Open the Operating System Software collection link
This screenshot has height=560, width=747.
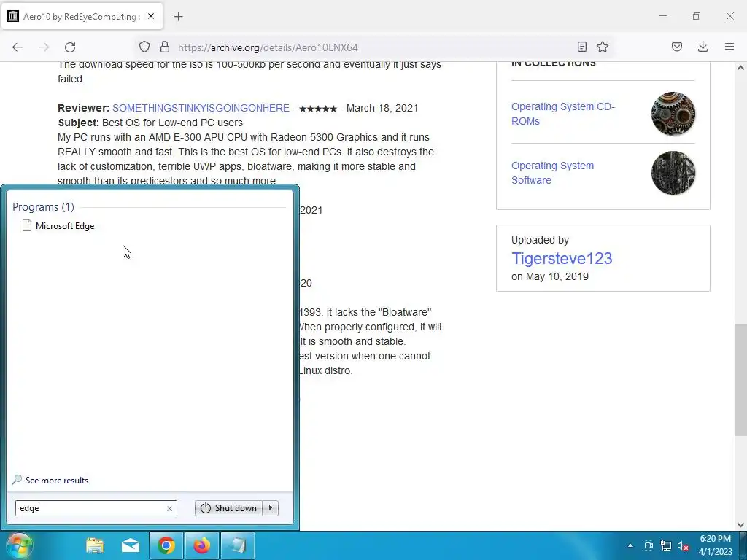[553, 173]
